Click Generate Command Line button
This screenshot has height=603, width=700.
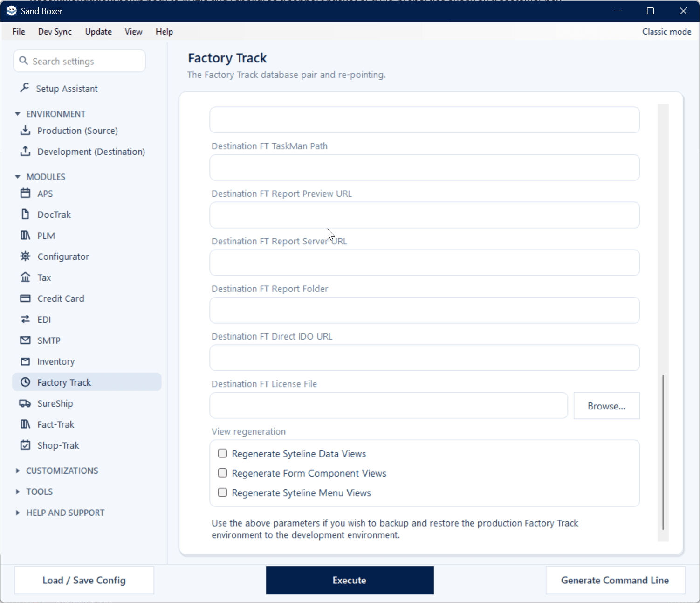(x=615, y=580)
